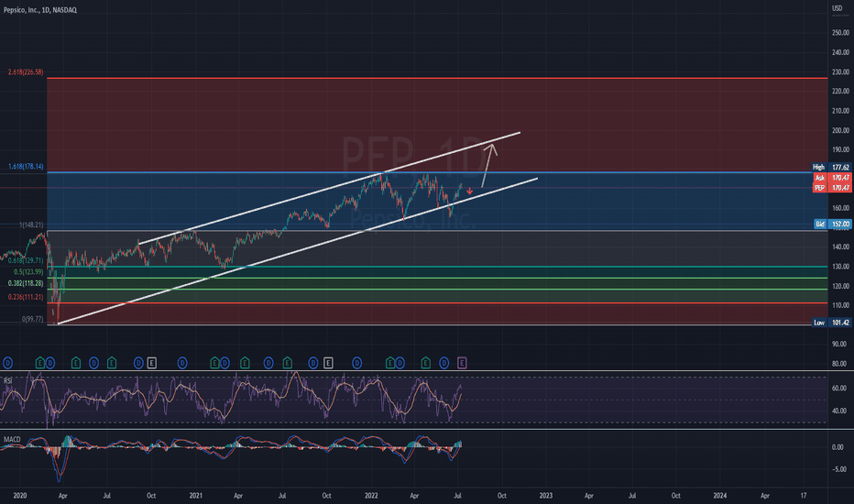854x504 pixels.
Task: Click the purple upcoming earnings E marker
Action: click(462, 363)
